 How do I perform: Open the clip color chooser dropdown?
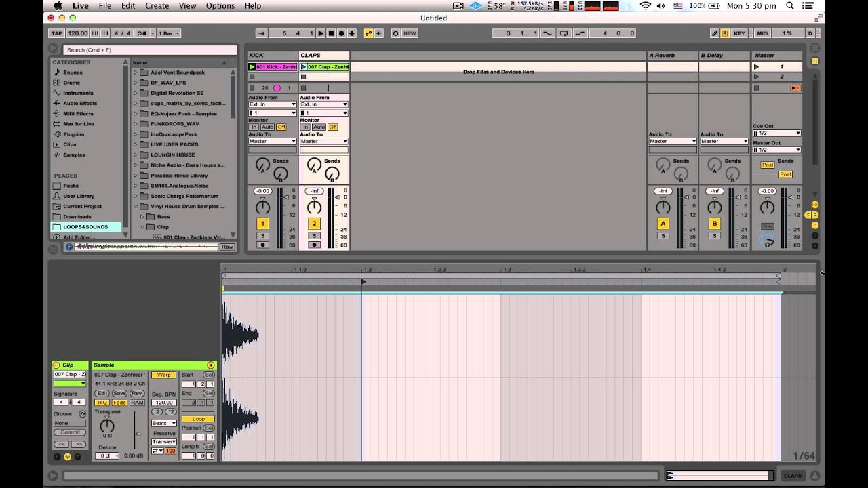(x=70, y=384)
